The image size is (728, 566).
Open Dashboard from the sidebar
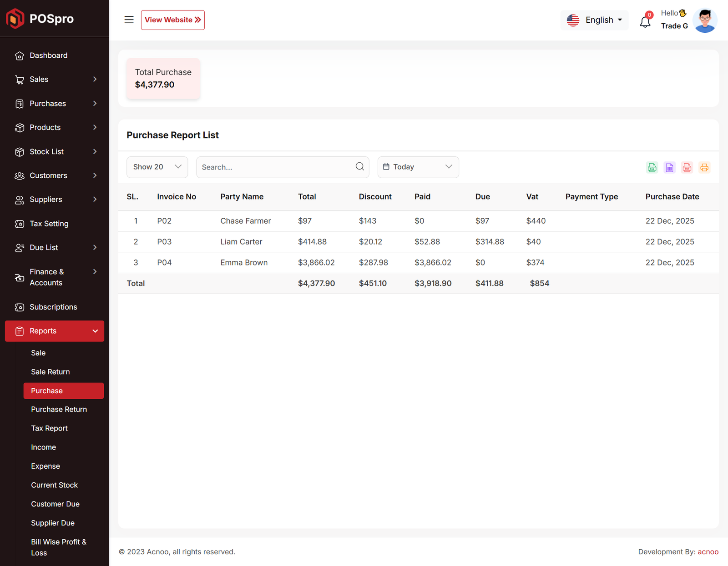point(48,55)
